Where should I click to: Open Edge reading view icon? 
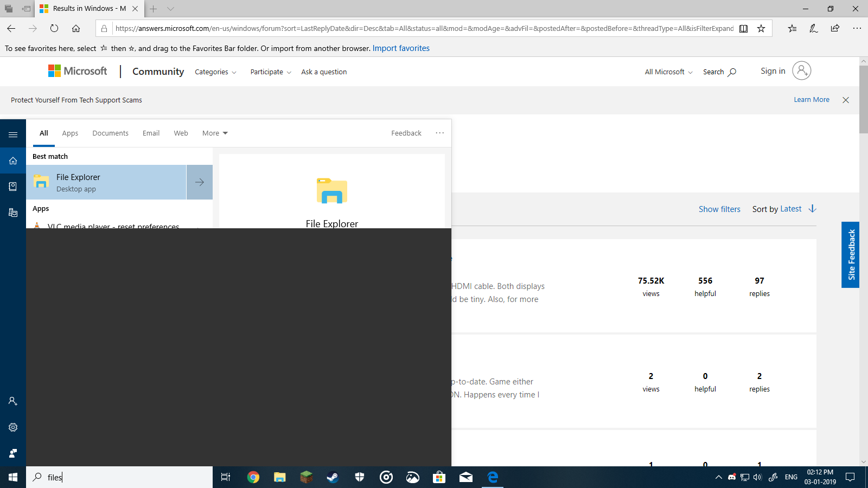[744, 28]
